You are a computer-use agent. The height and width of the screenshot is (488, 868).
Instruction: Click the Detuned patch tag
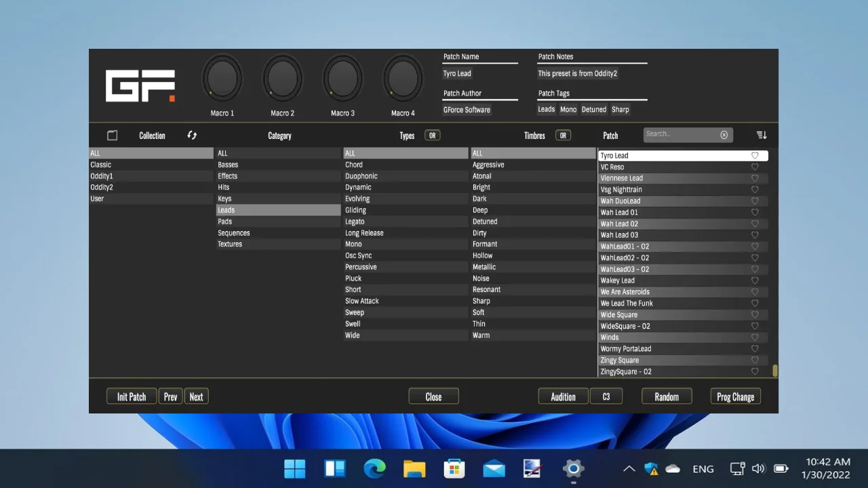594,110
